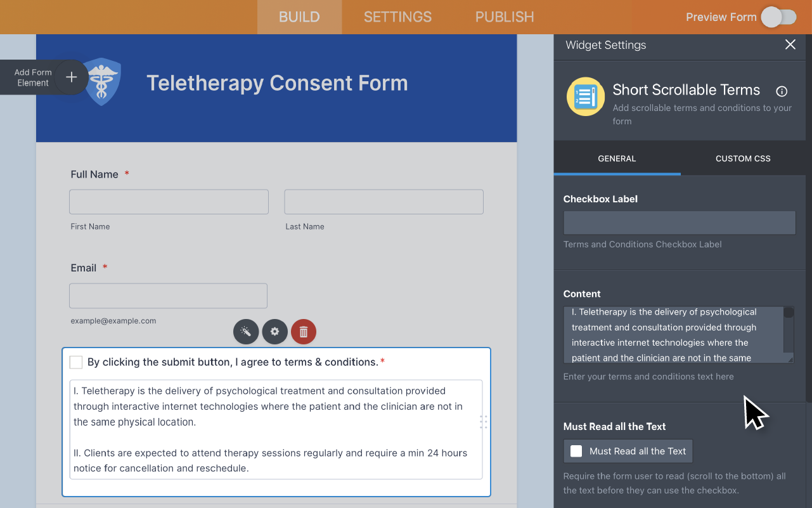Switch to the PUBLISH section
The height and width of the screenshot is (508, 812).
click(504, 17)
